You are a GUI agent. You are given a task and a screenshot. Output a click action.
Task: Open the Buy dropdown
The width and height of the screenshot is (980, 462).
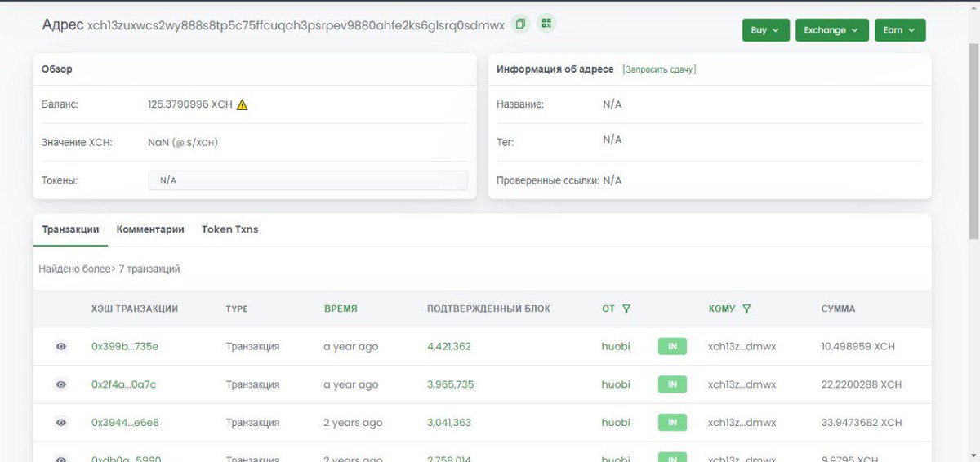coord(765,30)
